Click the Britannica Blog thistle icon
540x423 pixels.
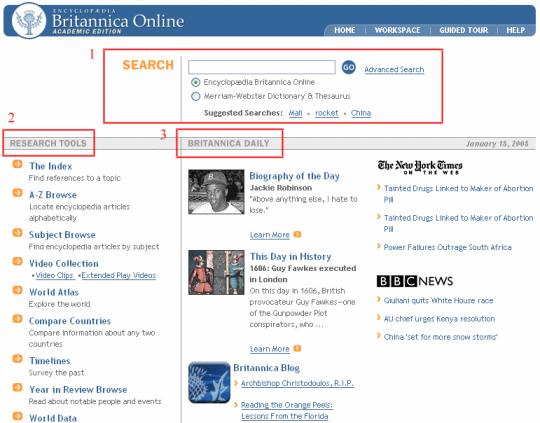209,382
